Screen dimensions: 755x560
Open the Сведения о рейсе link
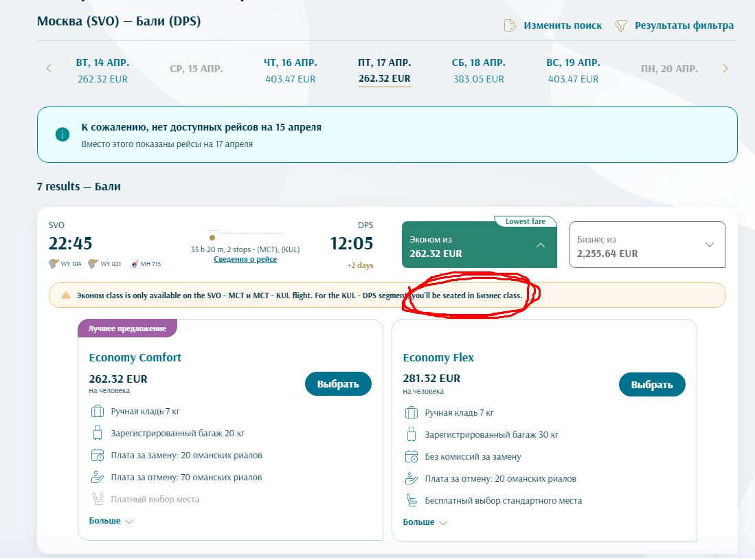click(x=245, y=259)
